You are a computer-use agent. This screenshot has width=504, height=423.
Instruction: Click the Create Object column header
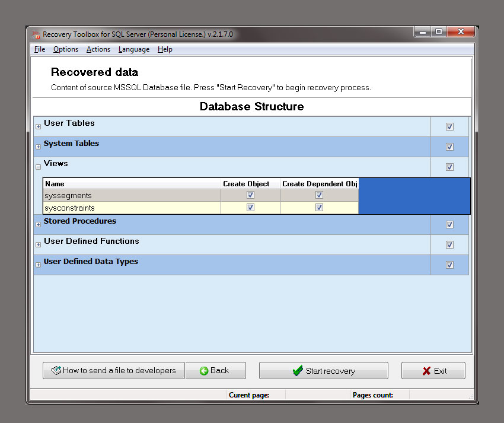(250, 184)
